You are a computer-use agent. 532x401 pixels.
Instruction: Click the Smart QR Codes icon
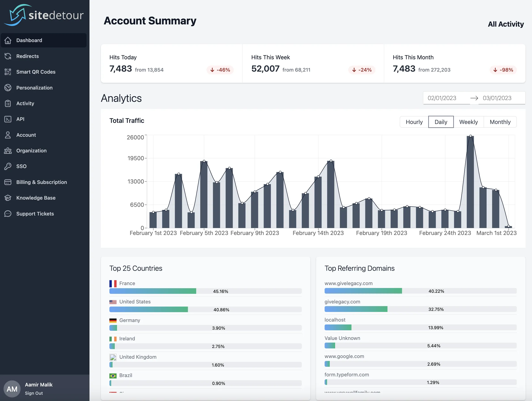8,72
